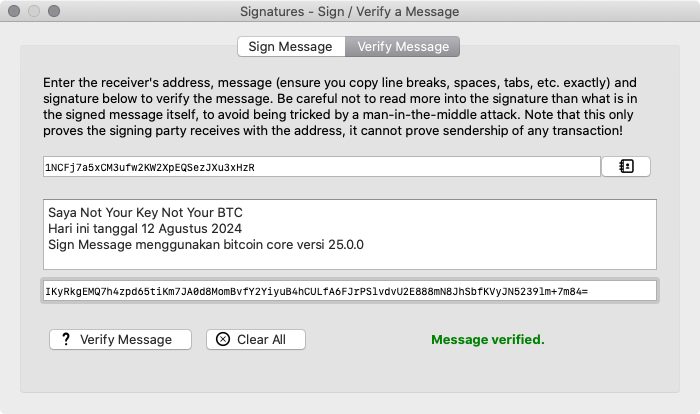Click the circled X icon on Clear All
700x414 pixels.
click(223, 339)
